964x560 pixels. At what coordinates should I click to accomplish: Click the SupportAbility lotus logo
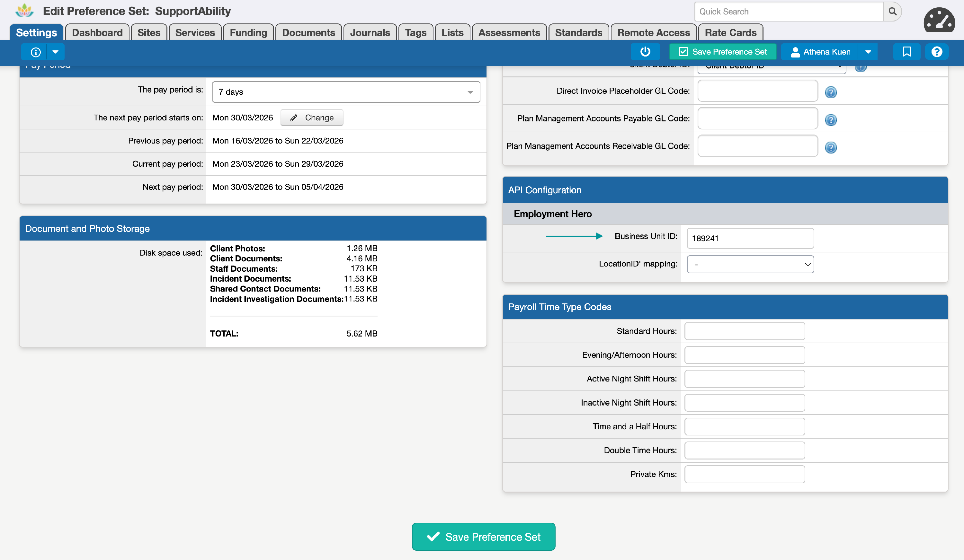tap(24, 11)
